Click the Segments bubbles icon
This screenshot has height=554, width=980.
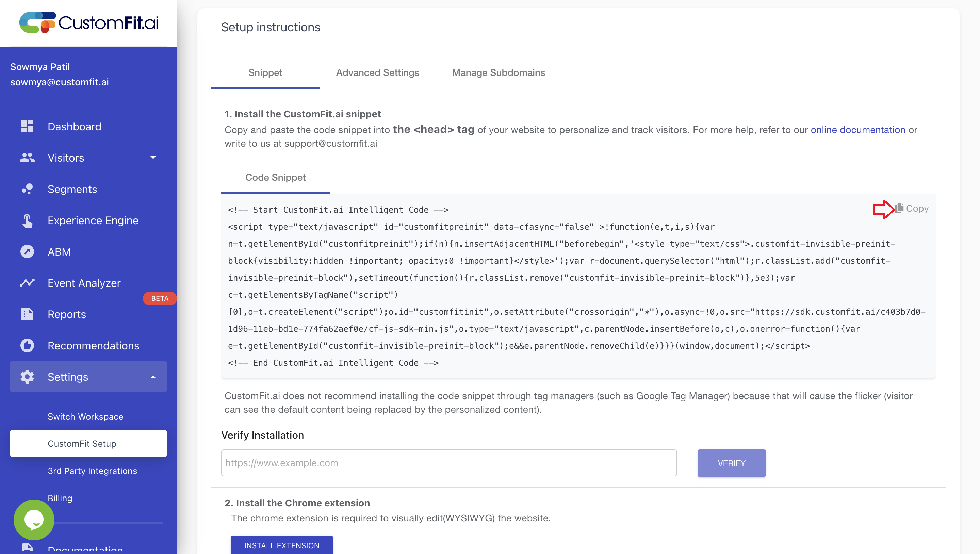pyautogui.click(x=27, y=189)
